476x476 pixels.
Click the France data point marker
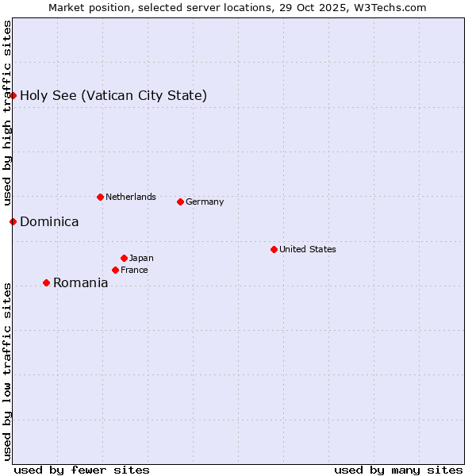115,270
